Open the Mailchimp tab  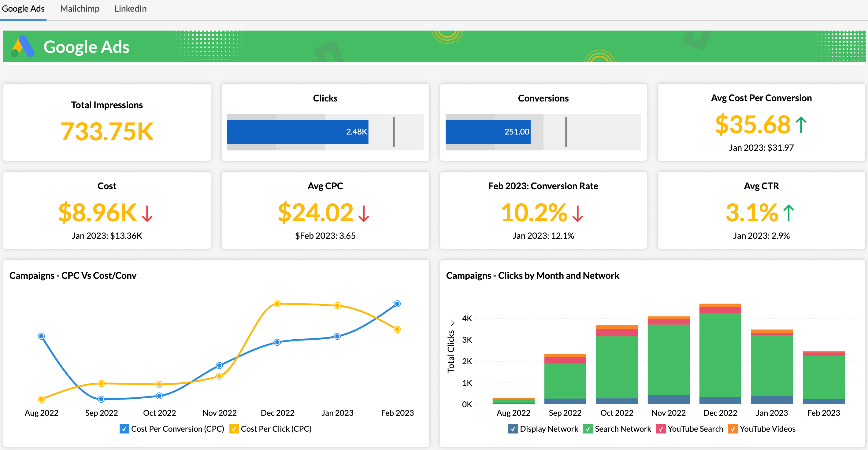tap(80, 9)
